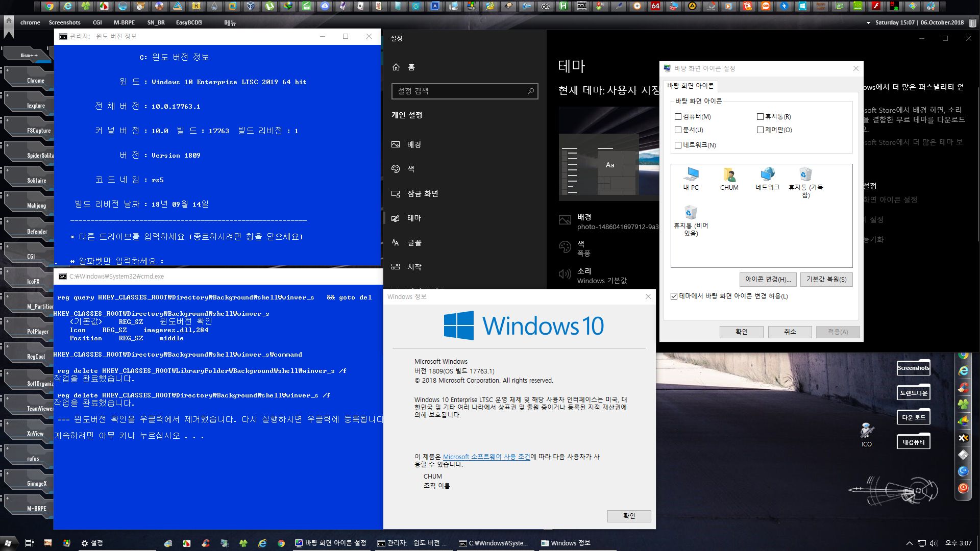This screenshot has width=980, height=551.
Task: Select the 바탕 화면 아이콘 tab
Action: pos(690,86)
